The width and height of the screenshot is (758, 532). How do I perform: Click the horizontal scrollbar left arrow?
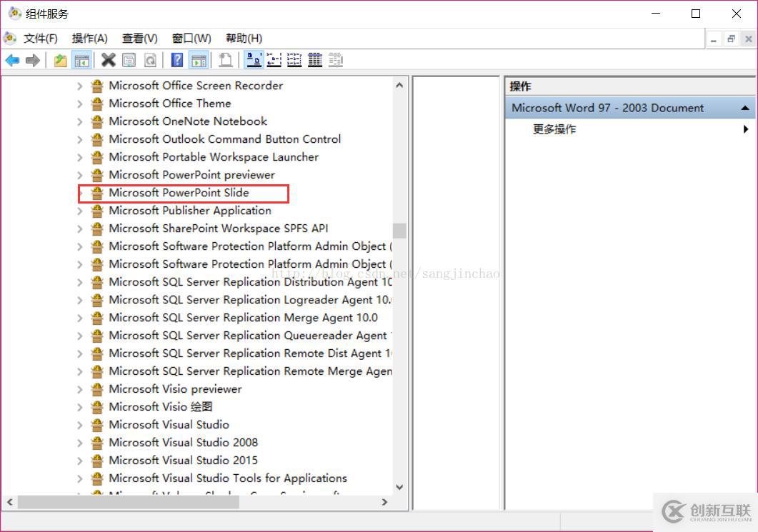coord(10,502)
